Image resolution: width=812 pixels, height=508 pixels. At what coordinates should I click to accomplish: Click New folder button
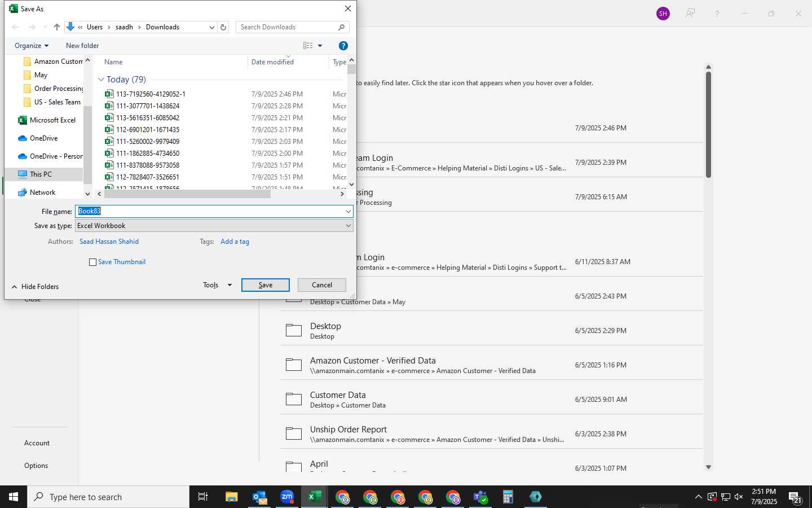coord(82,46)
